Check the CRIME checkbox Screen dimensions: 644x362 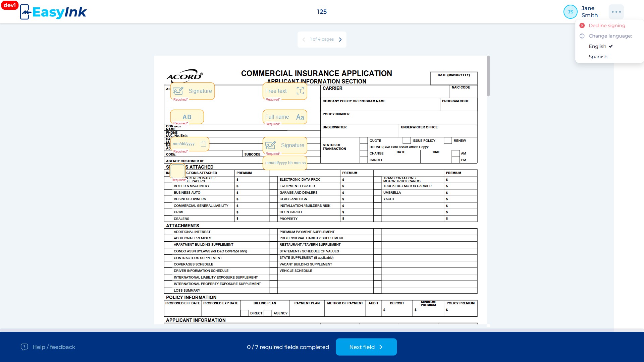tap(168, 212)
